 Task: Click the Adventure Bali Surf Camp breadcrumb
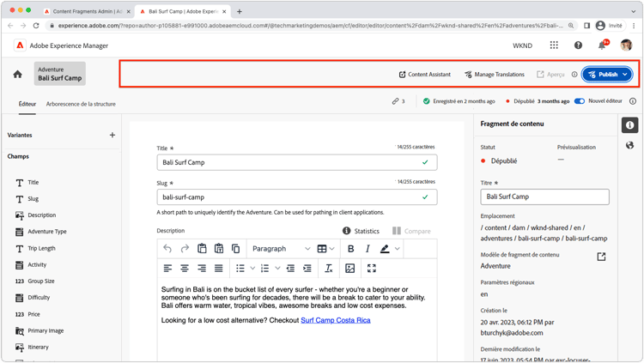(60, 74)
